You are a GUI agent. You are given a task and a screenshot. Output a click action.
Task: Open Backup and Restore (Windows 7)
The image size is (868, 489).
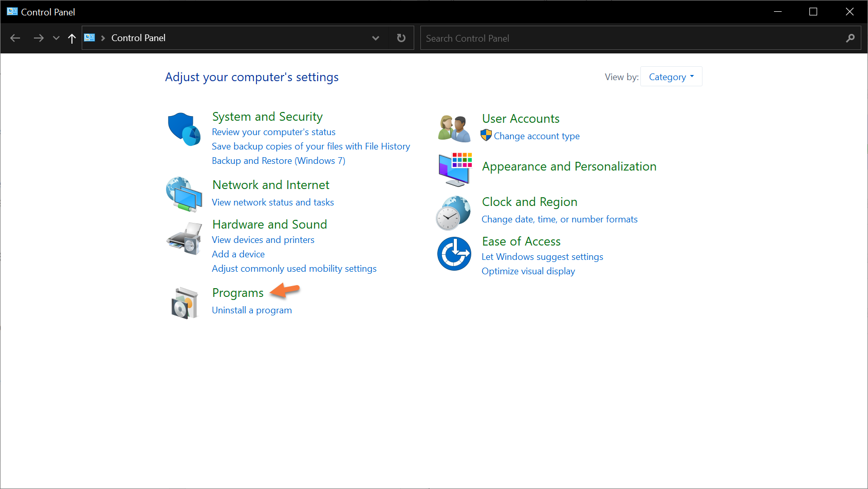coord(279,161)
